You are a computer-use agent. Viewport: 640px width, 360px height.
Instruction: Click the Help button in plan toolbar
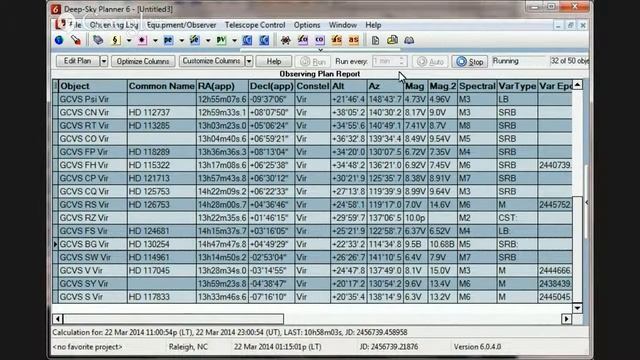tap(274, 61)
